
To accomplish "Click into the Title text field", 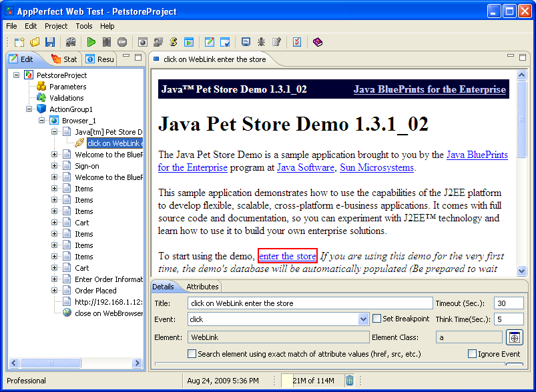I will tap(310, 303).
